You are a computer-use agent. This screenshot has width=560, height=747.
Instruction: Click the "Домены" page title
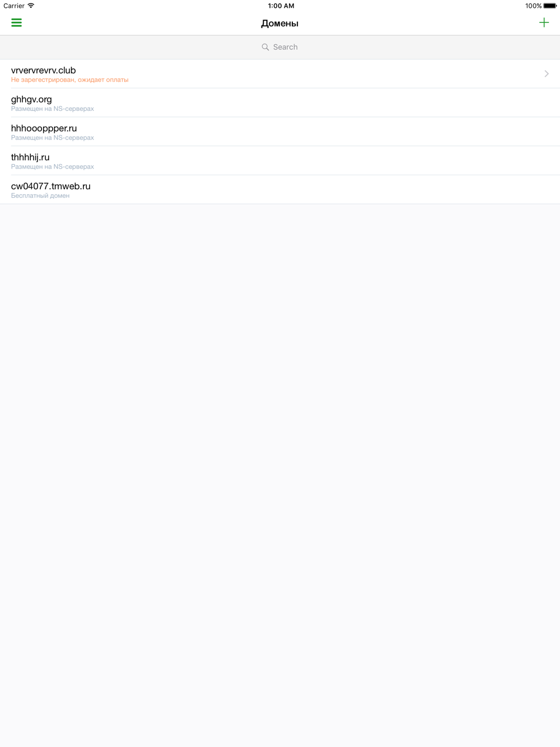coord(279,24)
